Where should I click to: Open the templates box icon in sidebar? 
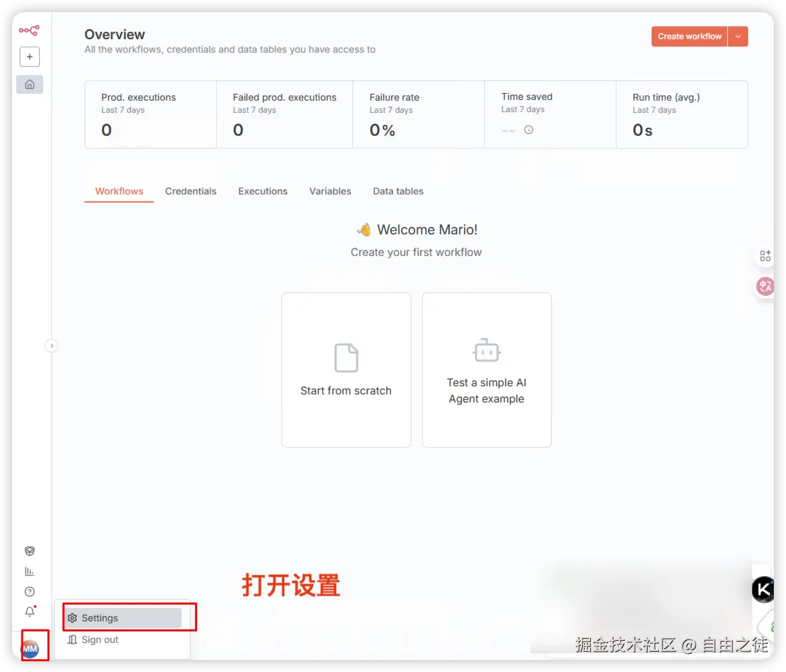pyautogui.click(x=30, y=551)
